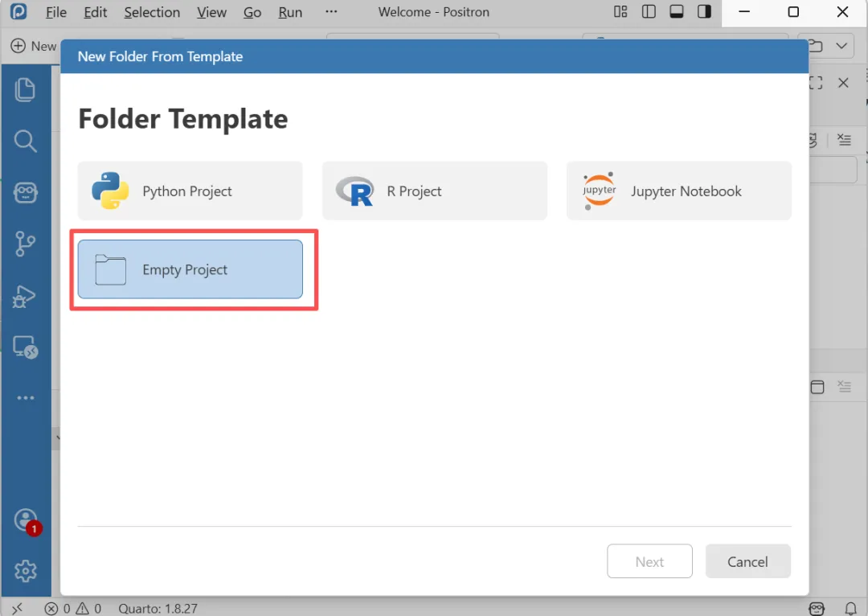Image resolution: width=868 pixels, height=616 pixels.
Task: Open the Accounts menu with badge
Action: click(x=26, y=522)
